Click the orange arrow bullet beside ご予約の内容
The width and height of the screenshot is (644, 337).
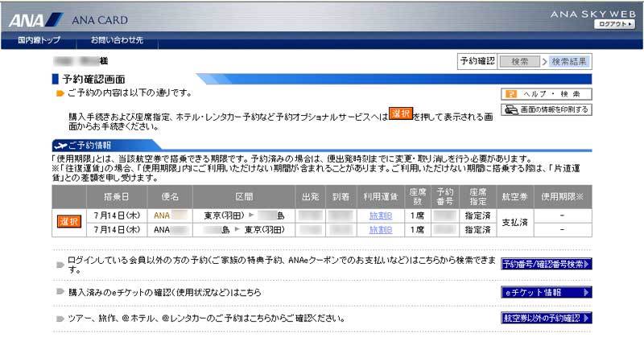60,93
